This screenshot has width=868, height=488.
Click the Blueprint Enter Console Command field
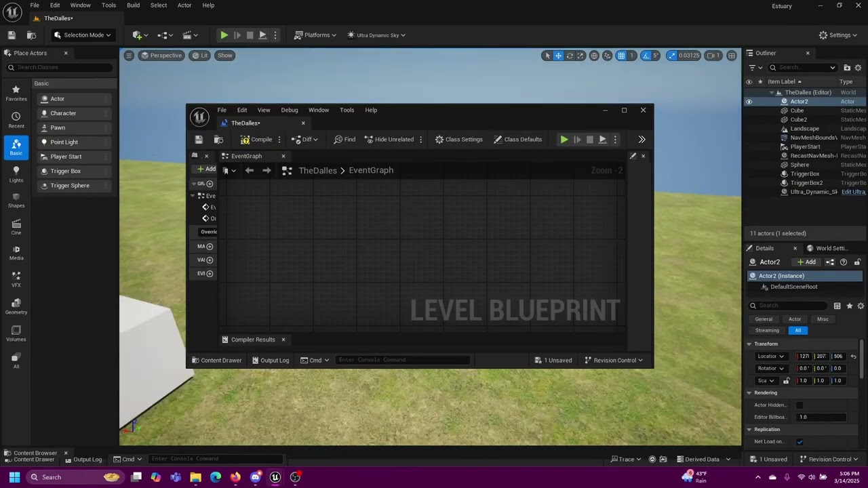[403, 360]
